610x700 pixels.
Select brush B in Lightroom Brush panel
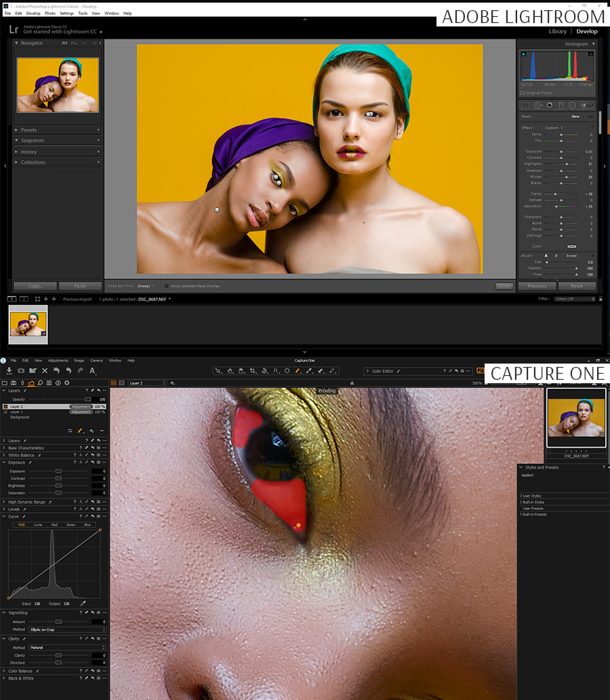556,256
